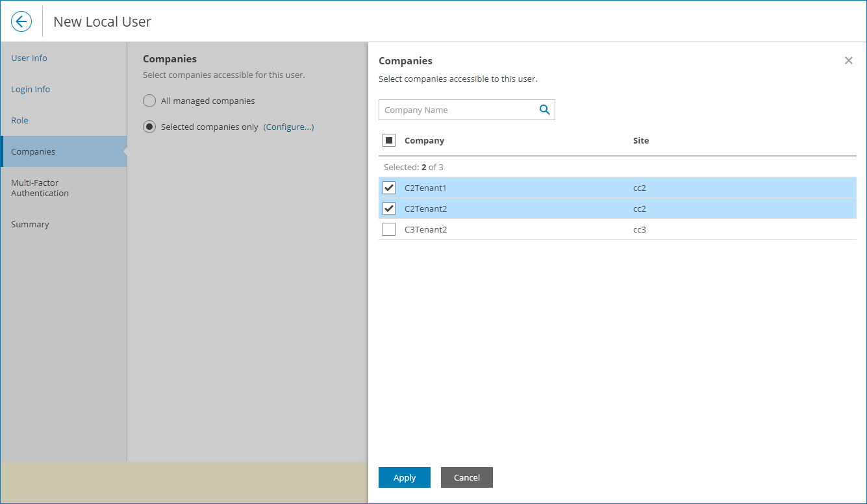Click the back arrow to exit wizard
The height and width of the screenshot is (504, 867).
(21, 21)
